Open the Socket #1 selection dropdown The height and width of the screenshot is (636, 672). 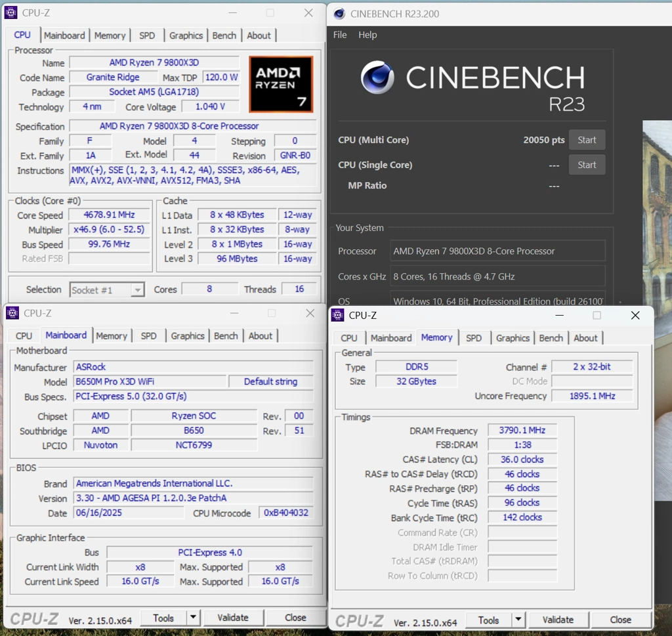click(x=137, y=290)
